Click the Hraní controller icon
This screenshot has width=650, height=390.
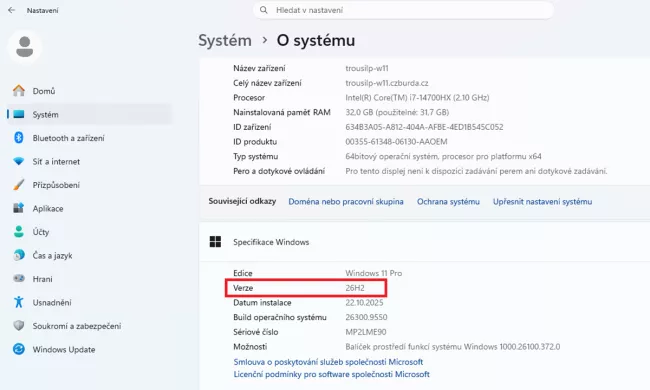[19, 278]
